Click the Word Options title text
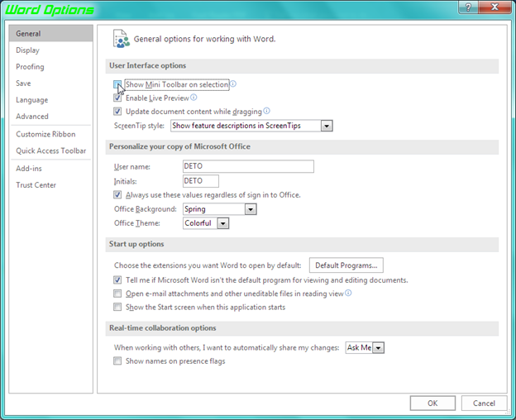The height and width of the screenshot is (420, 516). 50,10
